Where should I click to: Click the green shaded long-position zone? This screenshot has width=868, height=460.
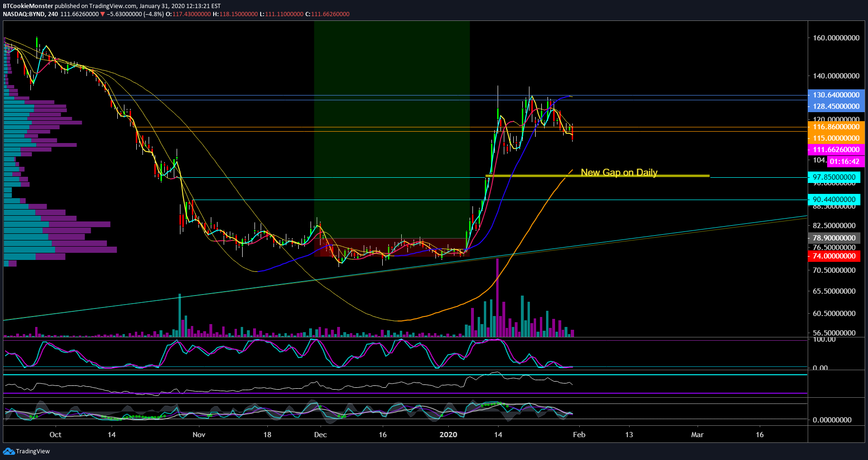pos(392,129)
